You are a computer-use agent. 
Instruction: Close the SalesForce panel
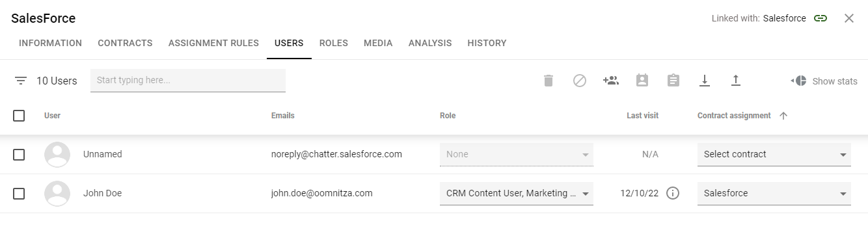point(849,18)
